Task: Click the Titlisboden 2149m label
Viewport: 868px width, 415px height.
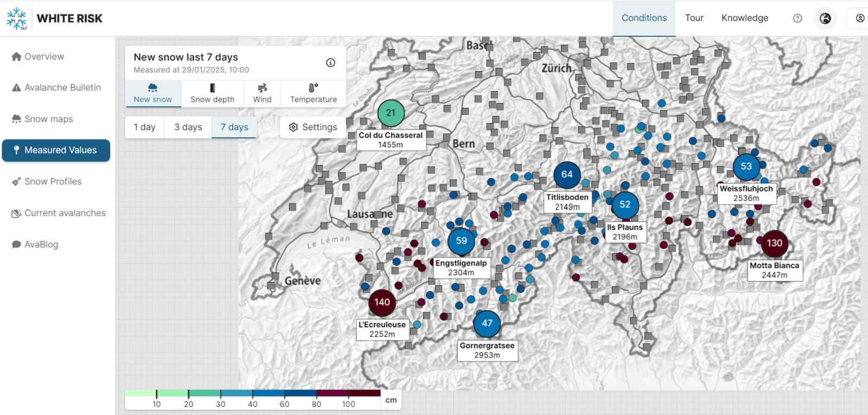Action: pyautogui.click(x=567, y=202)
